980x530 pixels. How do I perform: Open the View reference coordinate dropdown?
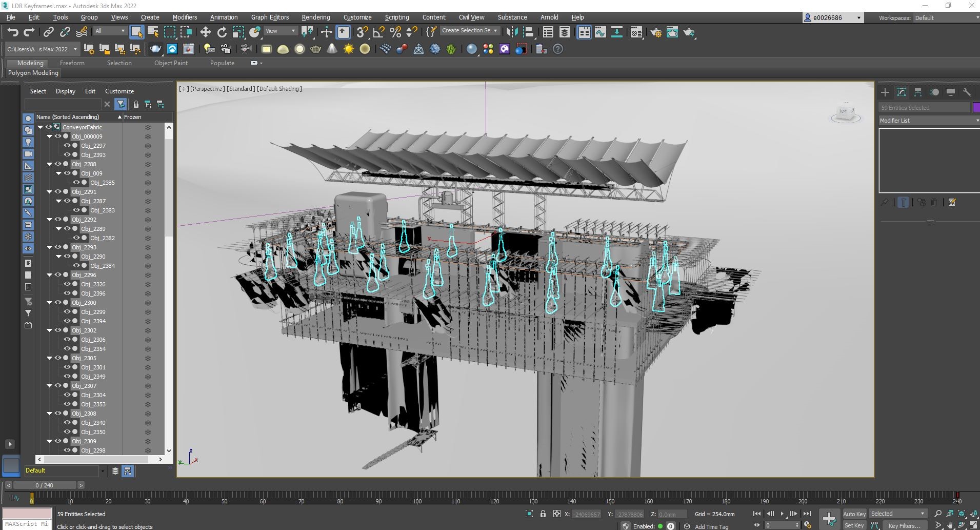pos(280,31)
